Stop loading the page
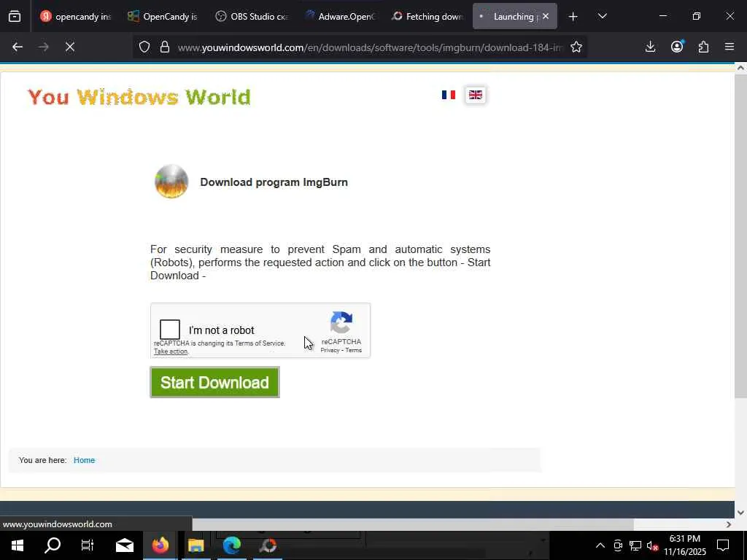747x560 pixels. (70, 47)
